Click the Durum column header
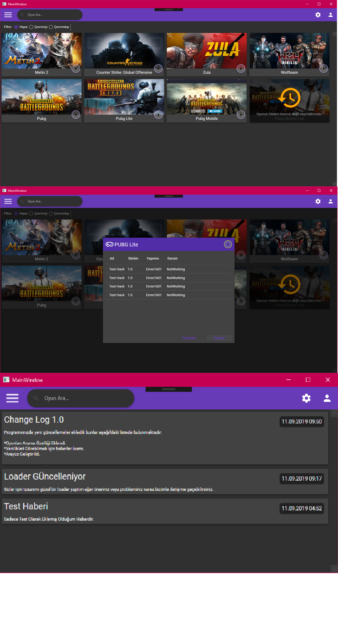The width and height of the screenshot is (338, 644). point(172,258)
